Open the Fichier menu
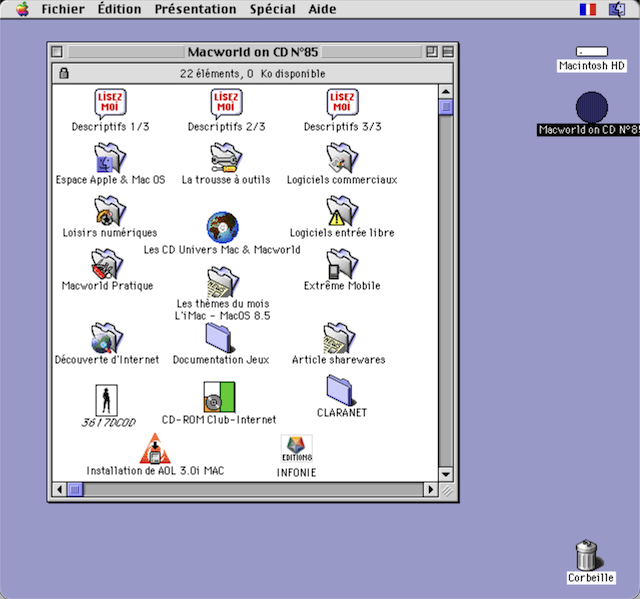This screenshot has height=599, width=640. pos(63,9)
